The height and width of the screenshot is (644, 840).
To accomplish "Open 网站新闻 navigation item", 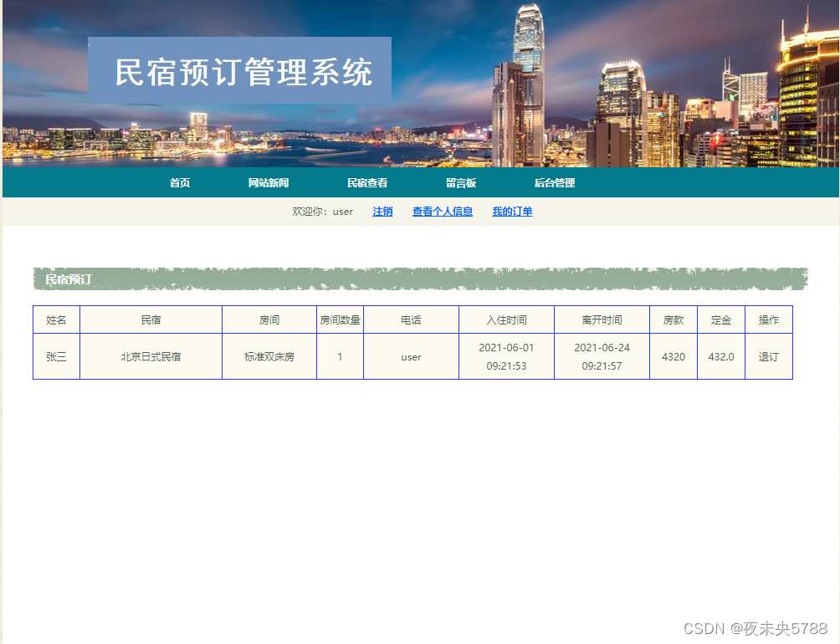I will (269, 182).
